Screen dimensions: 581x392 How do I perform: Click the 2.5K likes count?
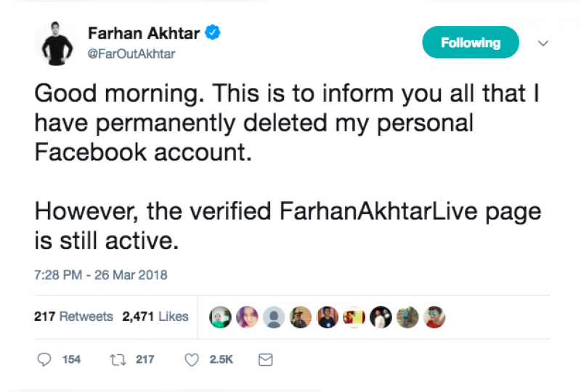click(222, 359)
